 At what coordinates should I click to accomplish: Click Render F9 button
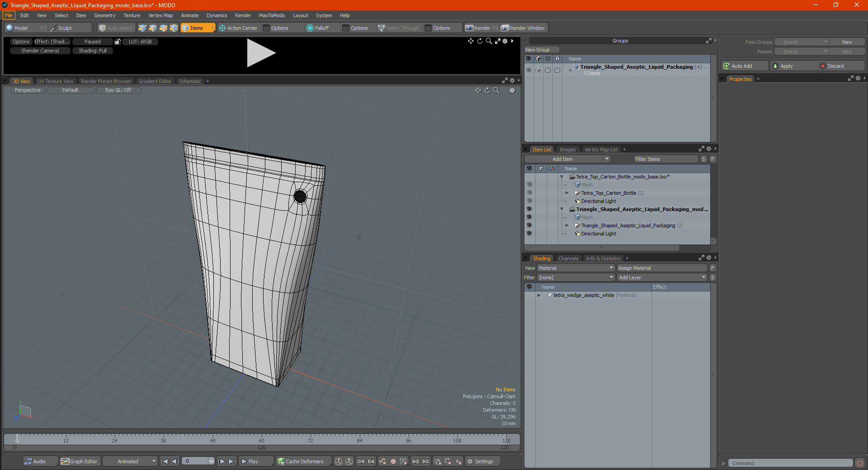tap(481, 28)
